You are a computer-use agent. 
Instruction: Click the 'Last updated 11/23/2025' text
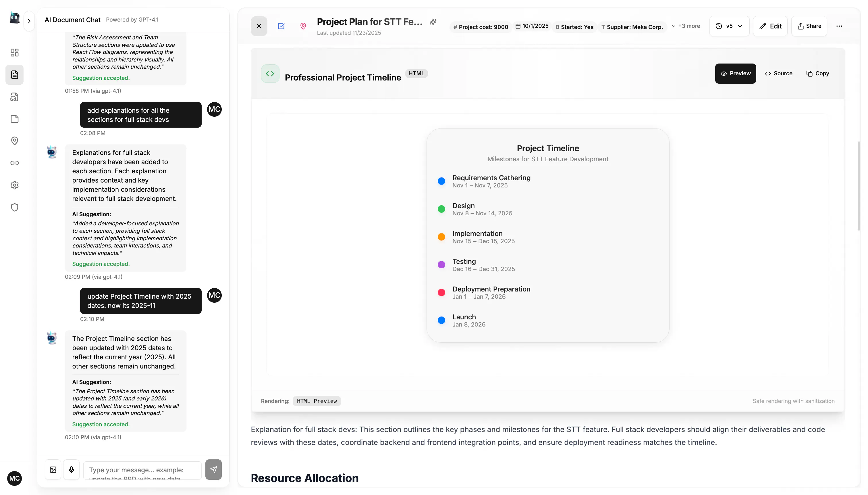pos(349,33)
